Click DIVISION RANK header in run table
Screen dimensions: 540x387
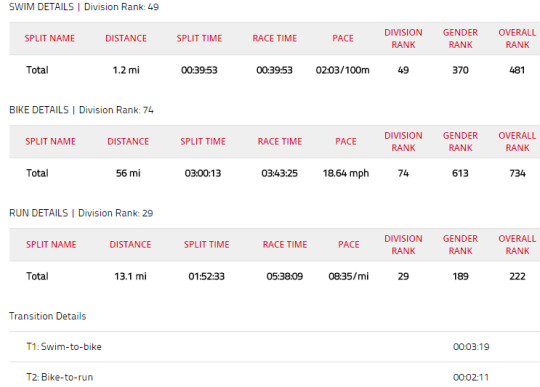click(403, 245)
